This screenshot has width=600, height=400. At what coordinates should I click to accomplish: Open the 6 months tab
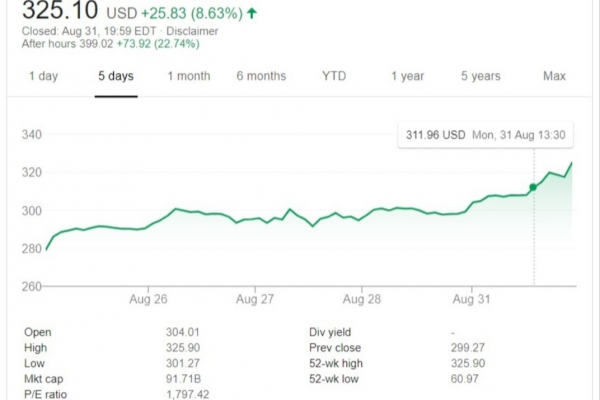tap(261, 76)
